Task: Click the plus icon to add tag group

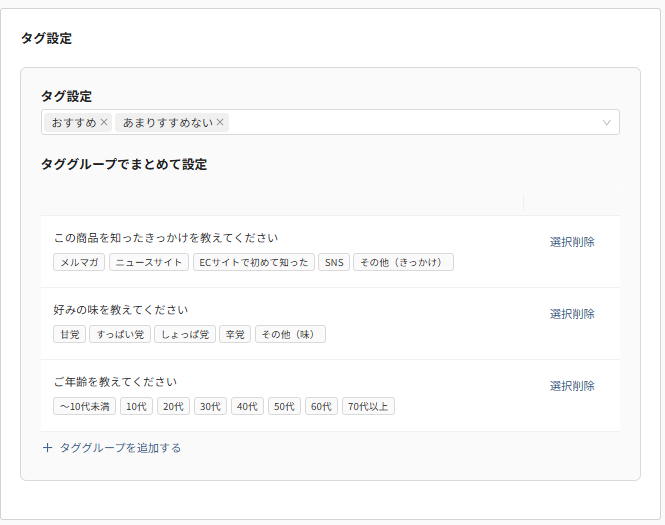Action: [47, 448]
